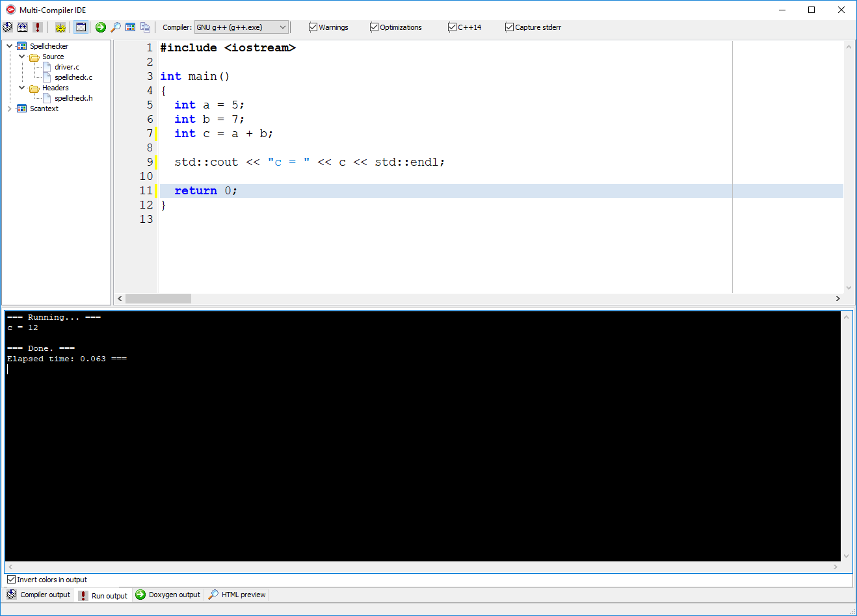Open the HTML preview tab
Image resolution: width=857 pixels, height=616 pixels.
coord(237,595)
